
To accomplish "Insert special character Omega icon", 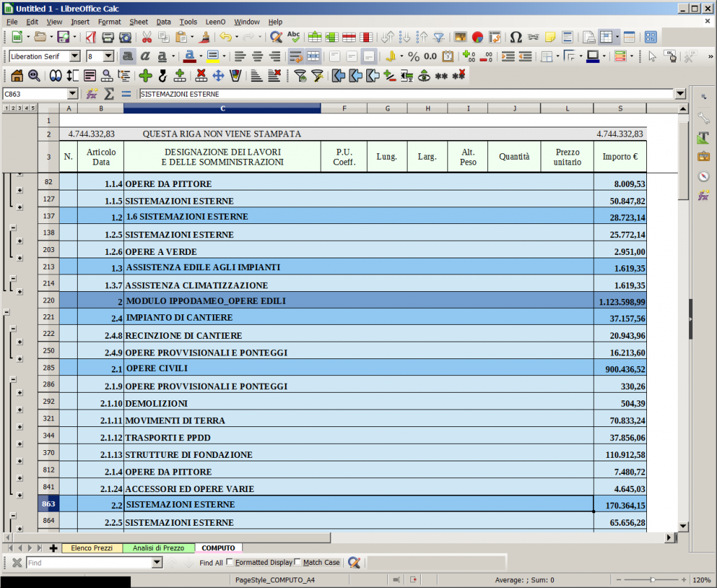I will 516,37.
